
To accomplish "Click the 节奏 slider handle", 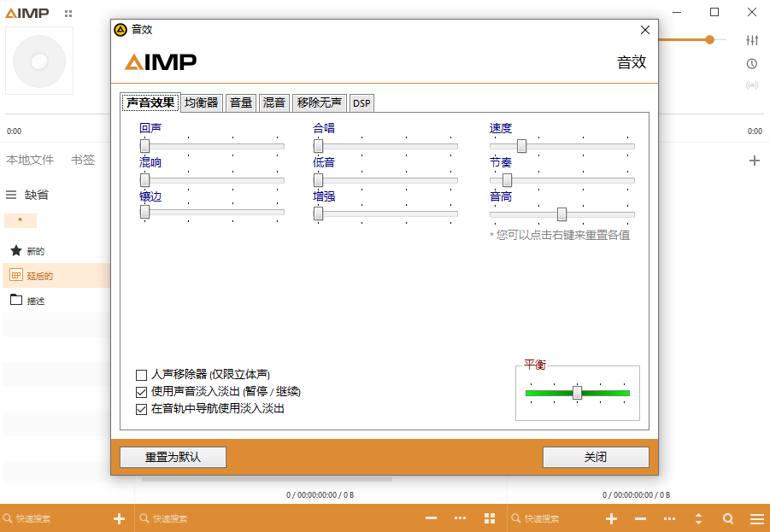I will pos(508,180).
